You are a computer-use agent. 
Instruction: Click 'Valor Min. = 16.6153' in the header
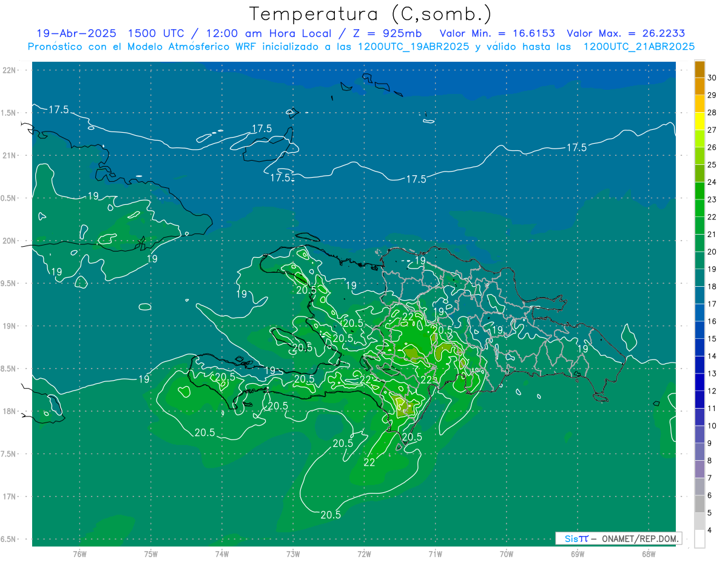pos(497,33)
